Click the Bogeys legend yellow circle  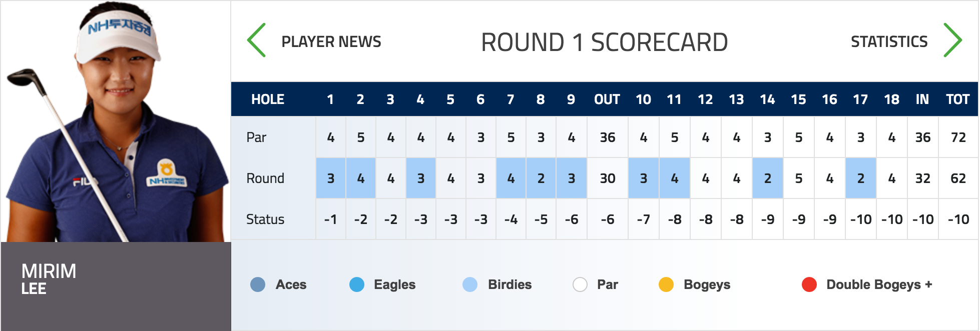[x=666, y=284]
